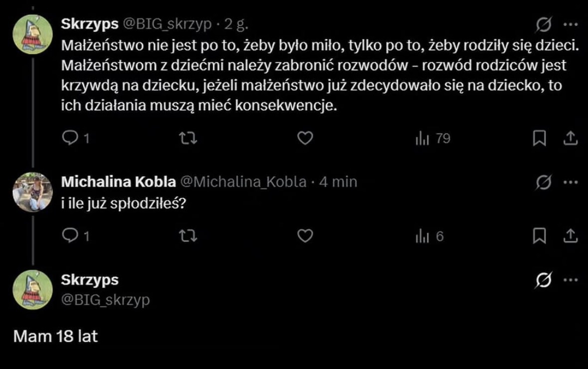View analytics showing 6 views

[x=429, y=236]
